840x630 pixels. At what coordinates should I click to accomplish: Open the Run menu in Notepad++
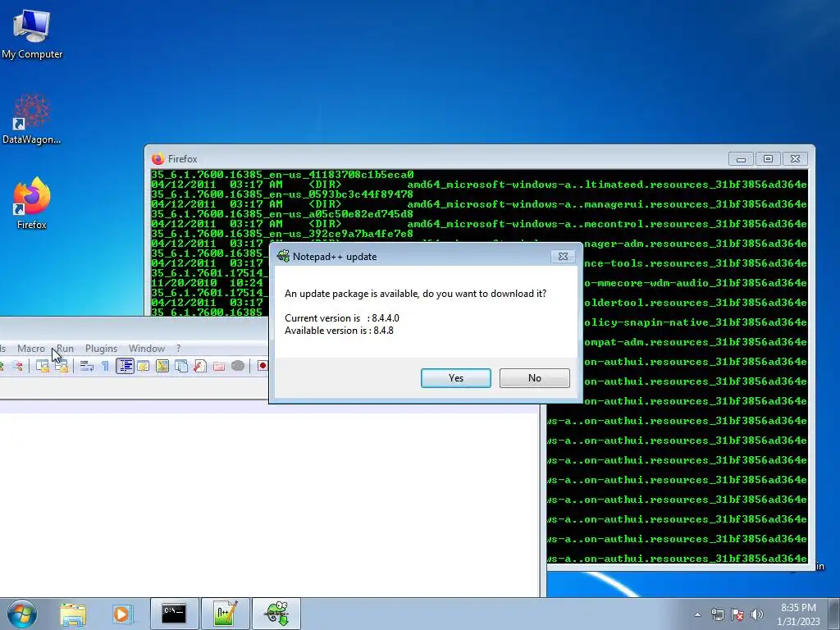[65, 348]
